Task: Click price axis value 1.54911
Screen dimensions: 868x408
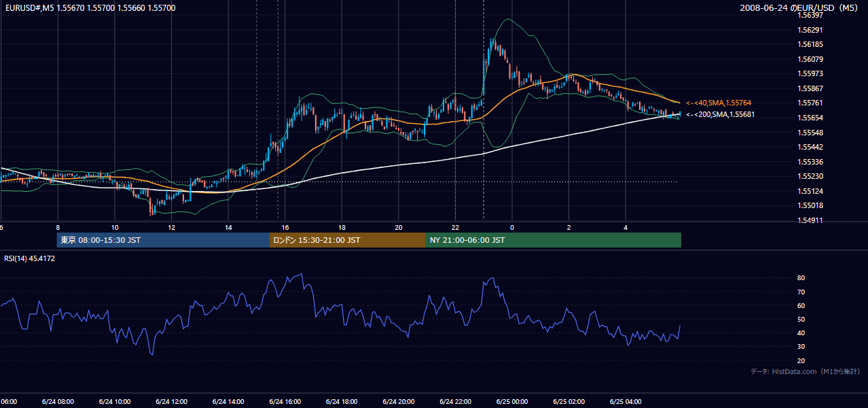Action: pyautogui.click(x=811, y=220)
